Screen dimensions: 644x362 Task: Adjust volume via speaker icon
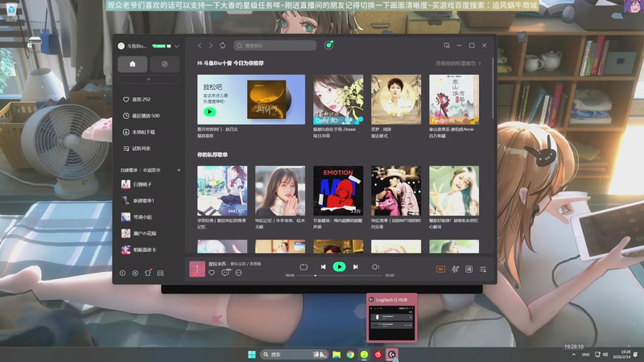[375, 267]
